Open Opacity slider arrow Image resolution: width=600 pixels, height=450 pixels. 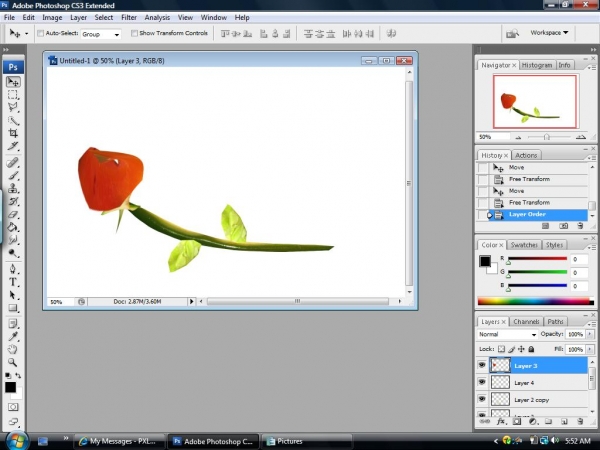590,334
